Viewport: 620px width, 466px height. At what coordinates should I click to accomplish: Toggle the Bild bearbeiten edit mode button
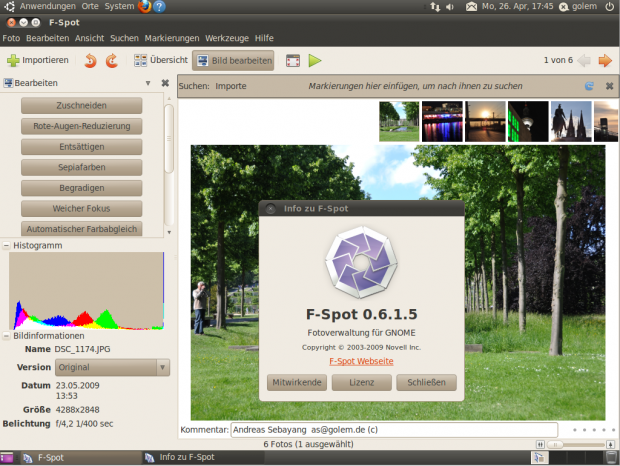point(233,61)
